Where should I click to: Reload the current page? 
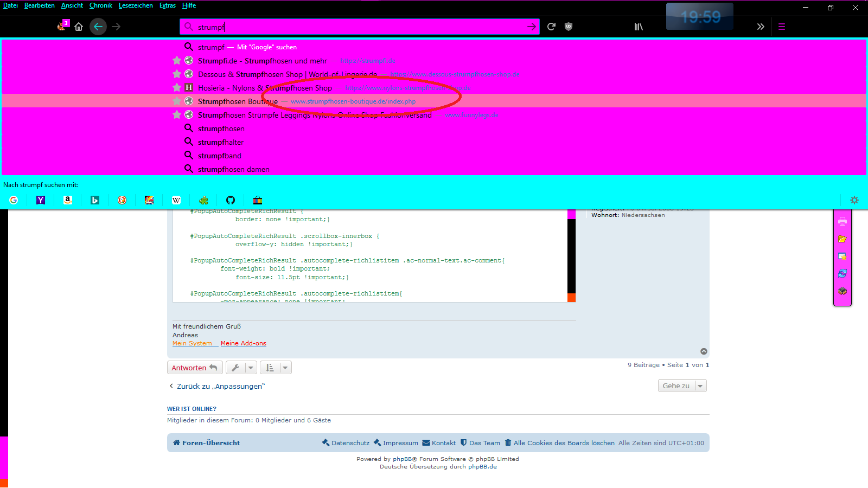[x=551, y=27]
